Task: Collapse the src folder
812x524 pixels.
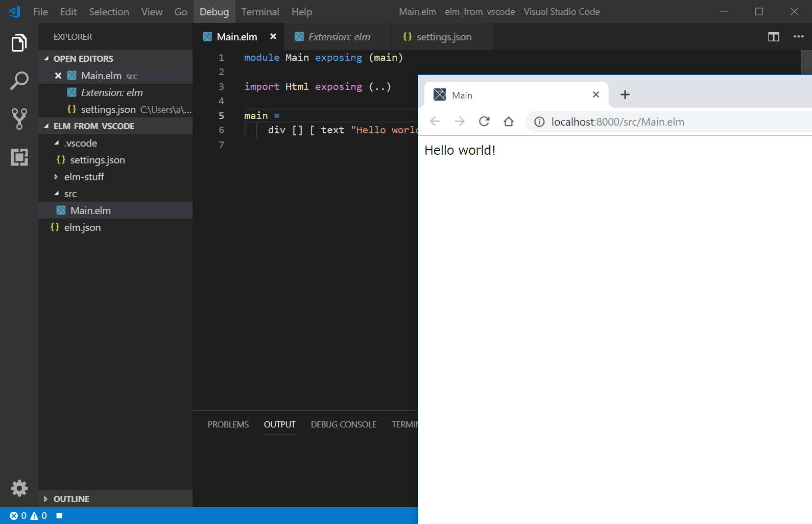Action: [70, 194]
